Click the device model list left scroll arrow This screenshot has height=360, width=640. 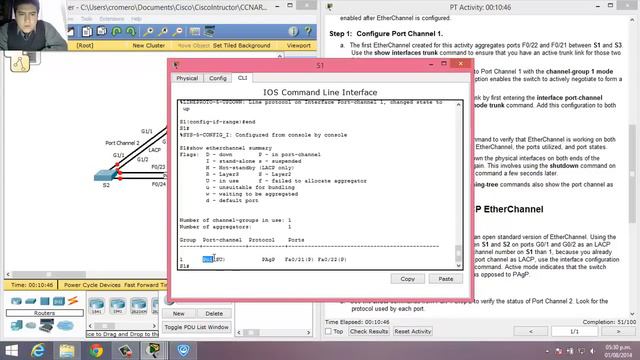pyautogui.click(x=91, y=326)
